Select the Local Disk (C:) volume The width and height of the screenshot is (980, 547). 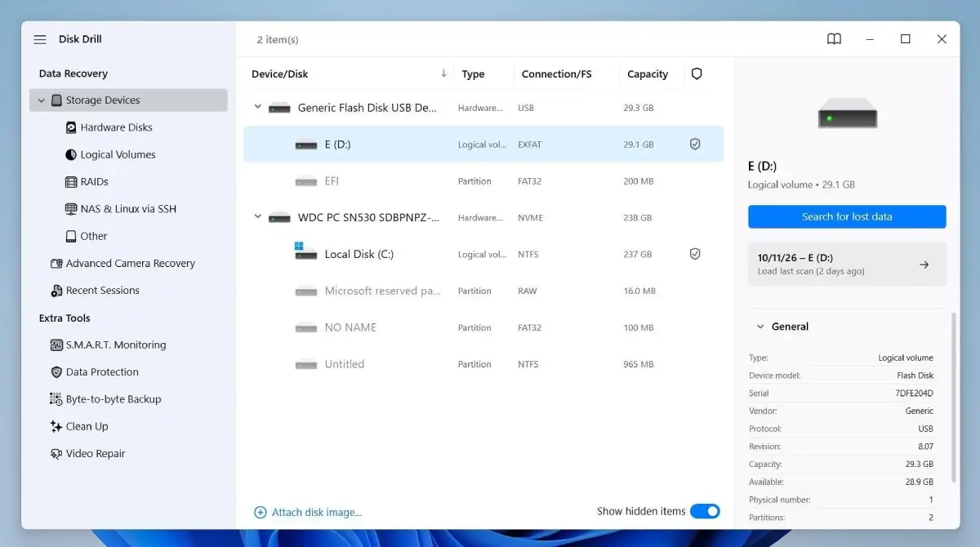pyautogui.click(x=483, y=254)
